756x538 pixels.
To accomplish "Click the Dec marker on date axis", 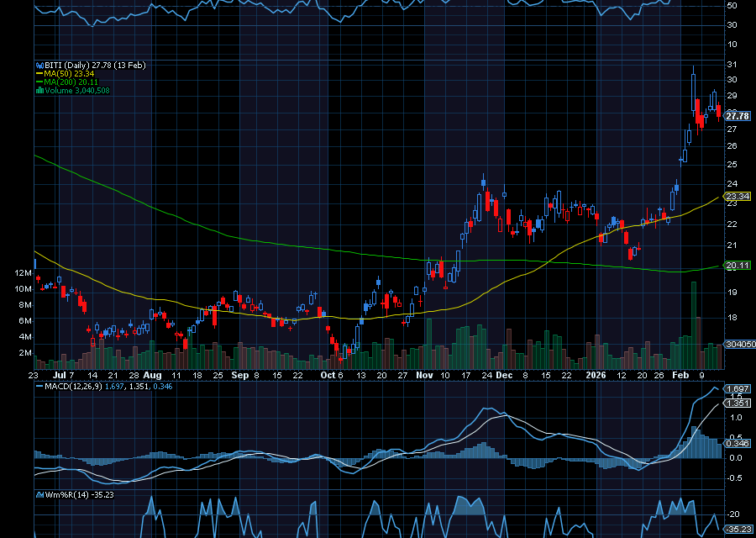I will click(x=502, y=376).
